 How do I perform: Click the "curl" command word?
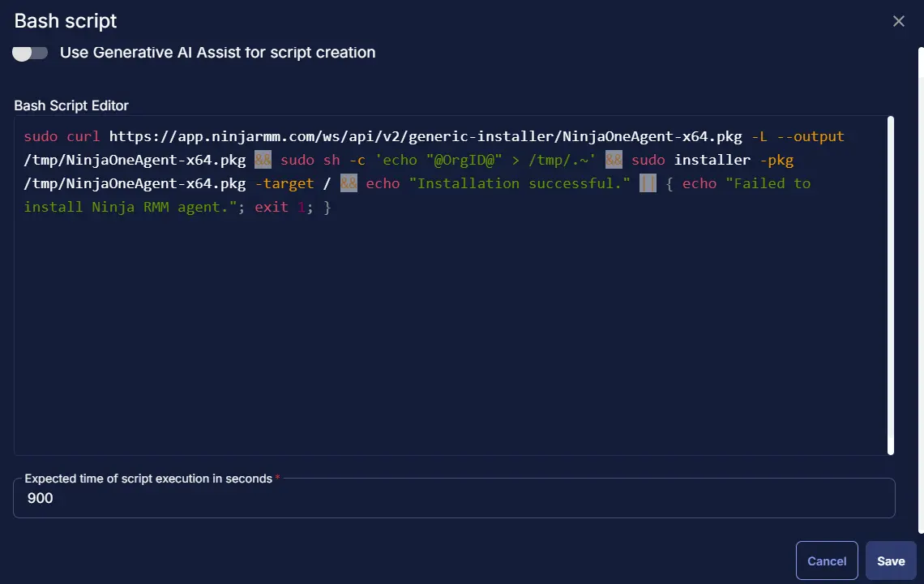[x=83, y=136]
